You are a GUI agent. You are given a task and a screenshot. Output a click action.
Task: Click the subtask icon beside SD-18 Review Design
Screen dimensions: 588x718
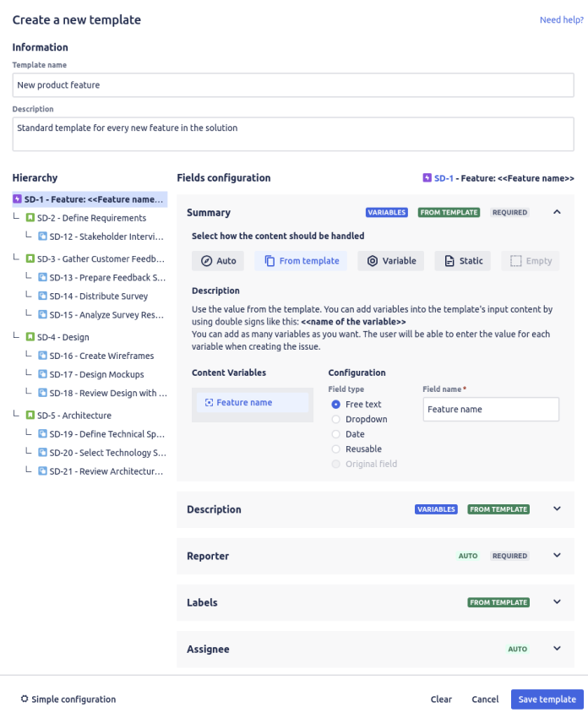coord(42,393)
